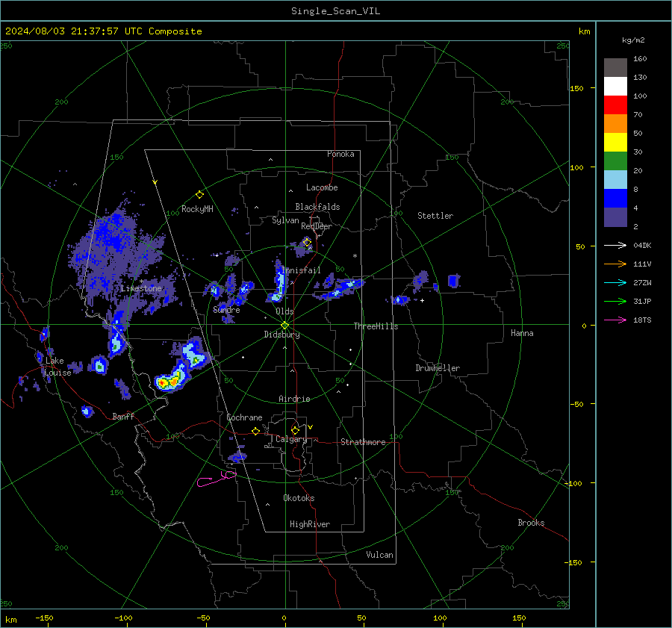672x628 pixels.
Task: Click the Stettler label
Action: coord(435,216)
